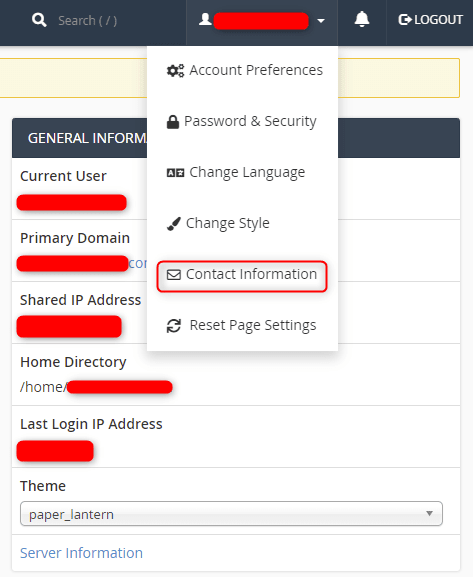Viewport: 473px width, 577px height.
Task: Click the gears icon beside Account Preferences
Action: (175, 70)
